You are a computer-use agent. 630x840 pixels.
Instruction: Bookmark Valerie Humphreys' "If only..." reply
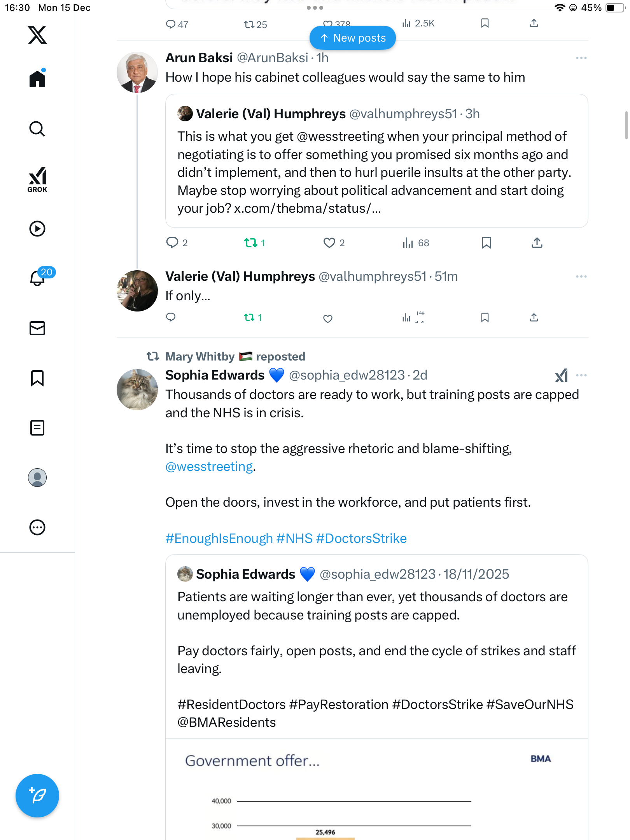[x=485, y=318]
